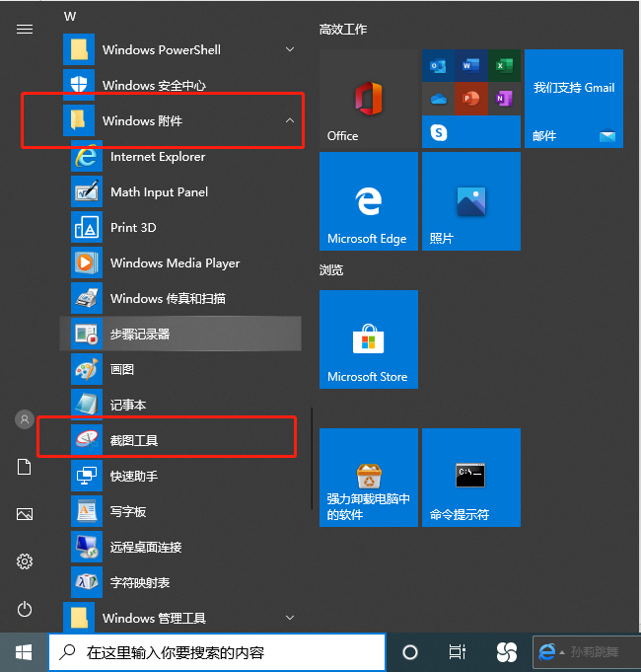641x672 pixels.
Task: Open the PowerPoint mini tile
Action: point(471,99)
